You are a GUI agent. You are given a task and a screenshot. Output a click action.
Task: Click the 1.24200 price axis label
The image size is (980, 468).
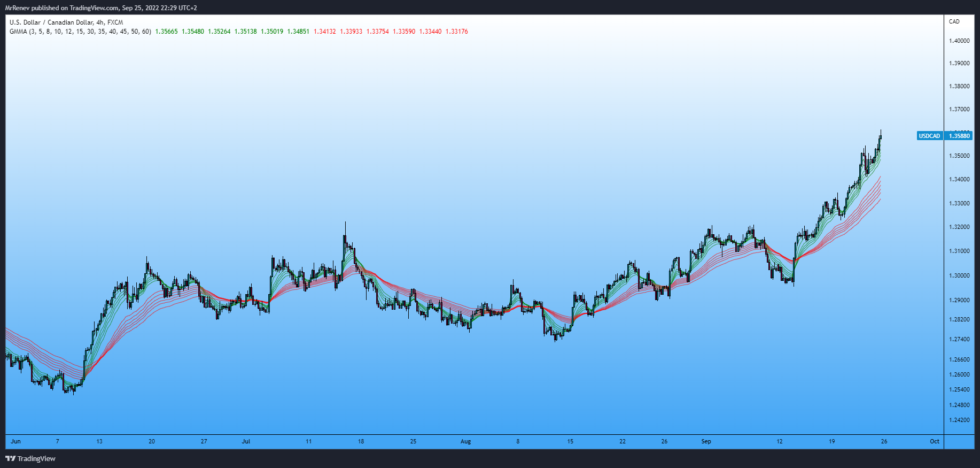point(959,420)
